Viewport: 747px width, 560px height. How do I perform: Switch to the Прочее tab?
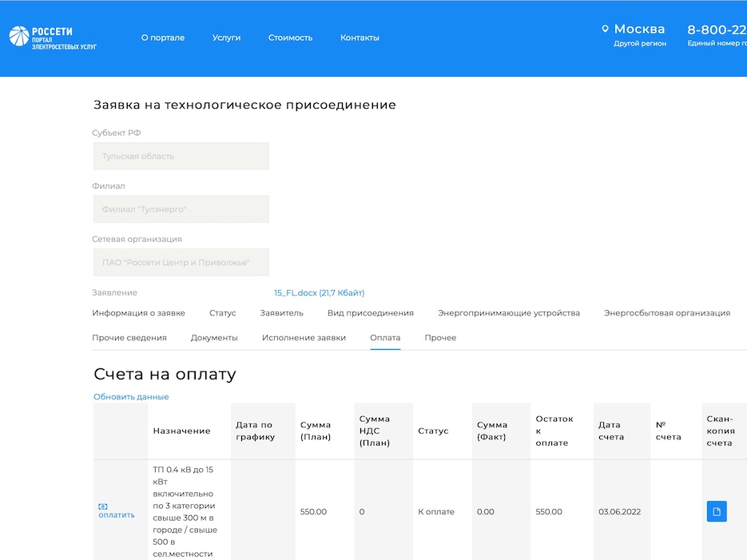click(x=441, y=338)
